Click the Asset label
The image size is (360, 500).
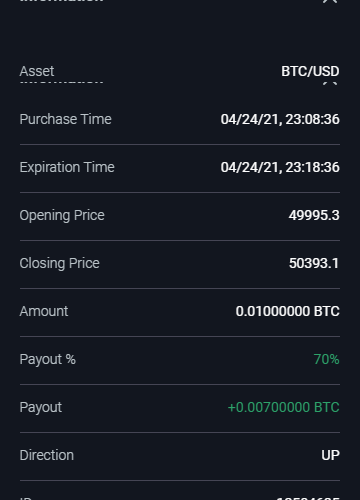click(x=37, y=71)
